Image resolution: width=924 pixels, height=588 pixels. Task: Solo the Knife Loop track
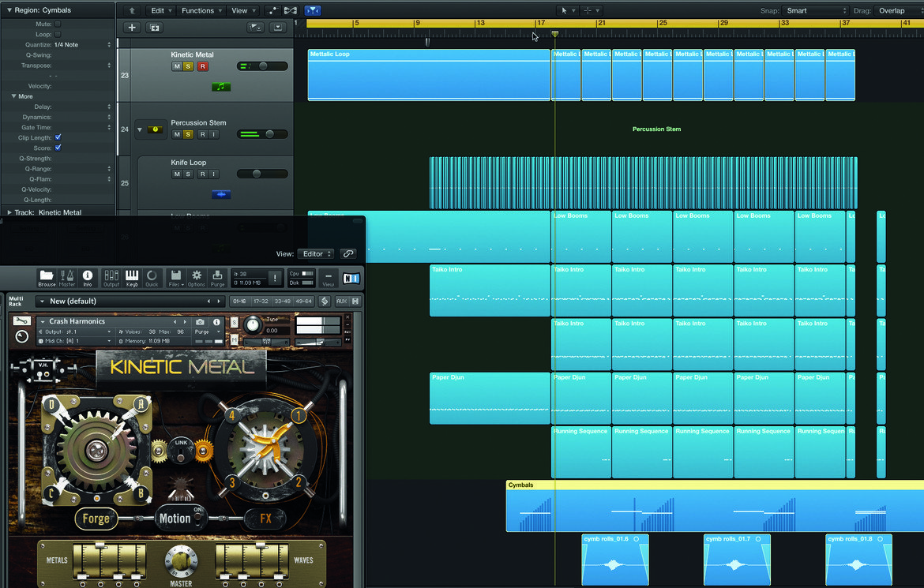pos(188,174)
